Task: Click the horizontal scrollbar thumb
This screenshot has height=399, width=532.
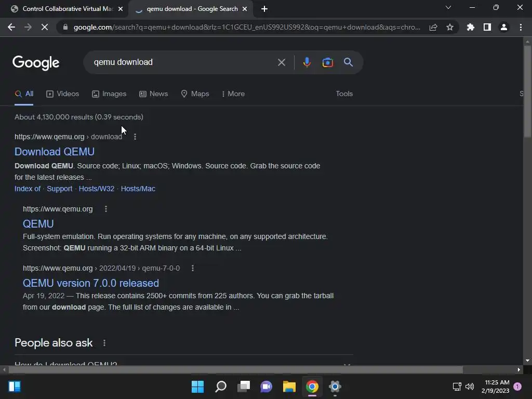Action: 235,369
